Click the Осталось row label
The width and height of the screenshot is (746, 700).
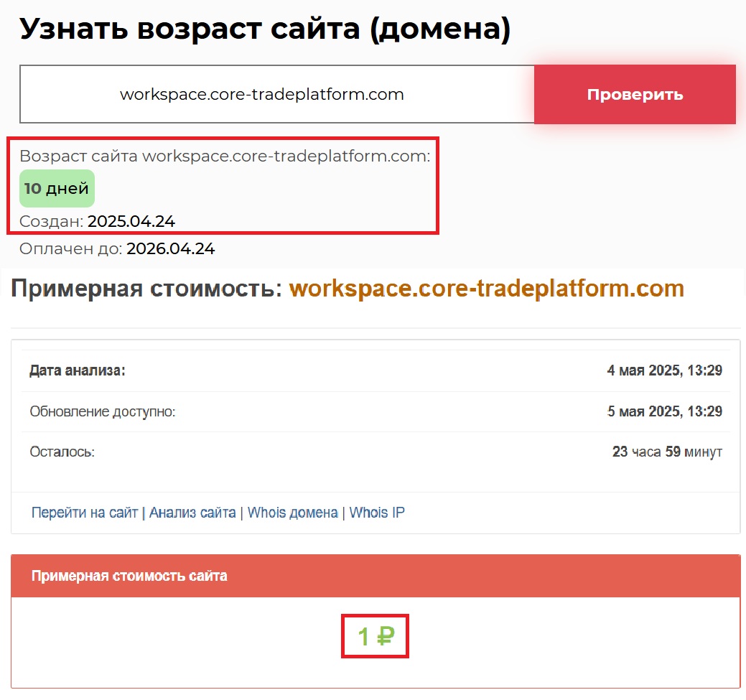pyautogui.click(x=62, y=452)
